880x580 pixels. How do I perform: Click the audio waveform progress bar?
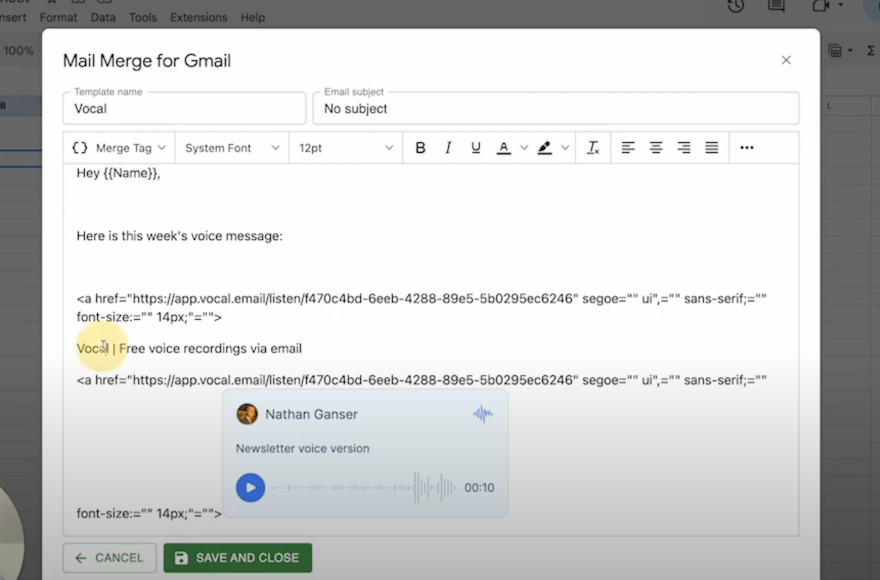pos(363,487)
